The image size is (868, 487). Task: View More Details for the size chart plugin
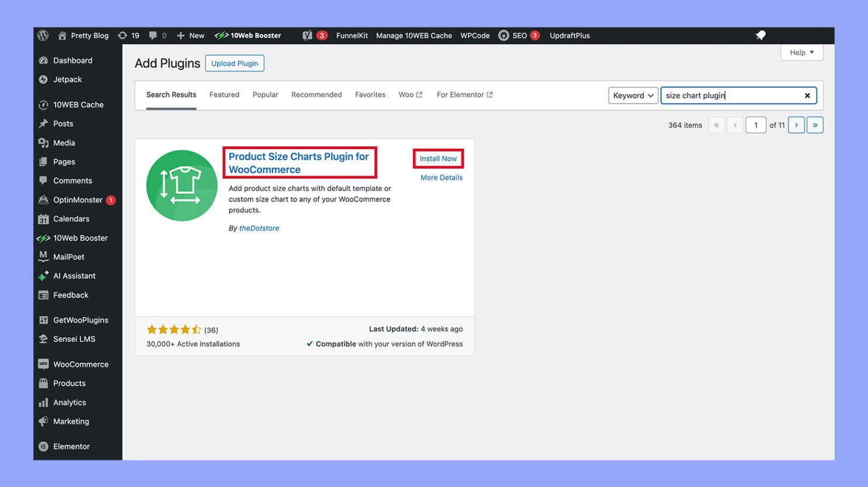pos(441,177)
